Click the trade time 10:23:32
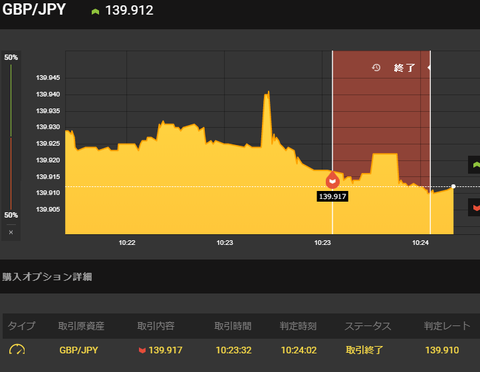480x372 pixels. point(234,350)
